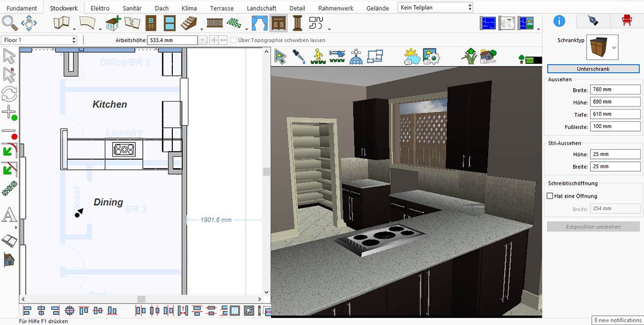Open the Landschaft tab
The image size is (644, 325).
pos(261,8)
